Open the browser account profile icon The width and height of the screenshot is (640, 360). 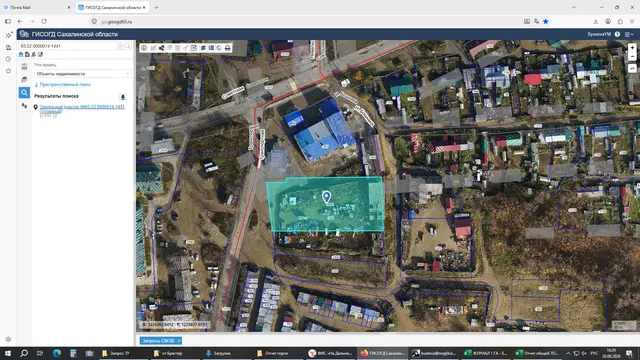pyautogui.click(x=608, y=21)
